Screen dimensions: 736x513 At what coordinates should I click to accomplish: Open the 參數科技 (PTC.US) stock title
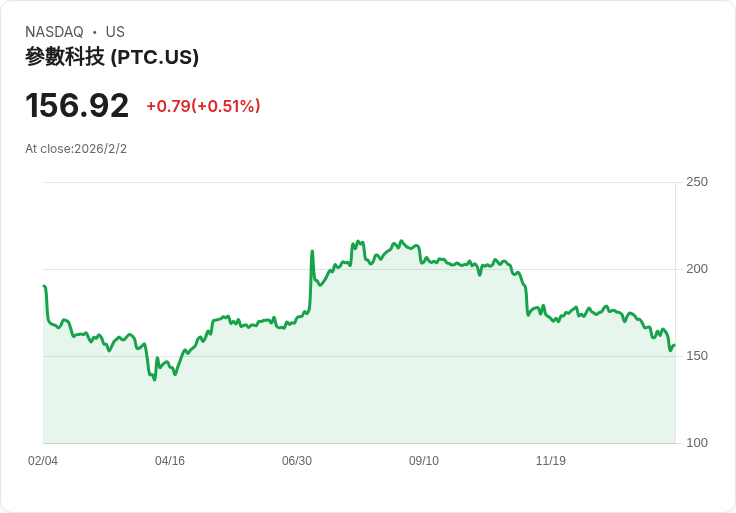(112, 57)
